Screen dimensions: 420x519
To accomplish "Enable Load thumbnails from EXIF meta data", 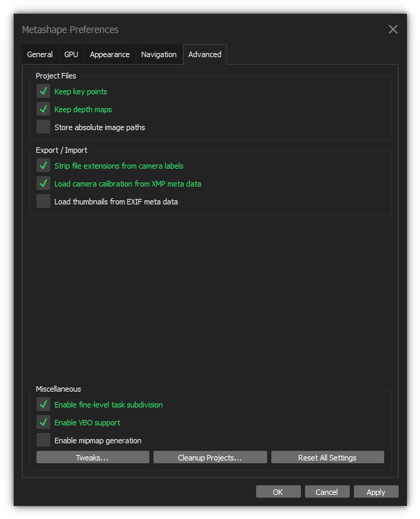I will pos(43,201).
